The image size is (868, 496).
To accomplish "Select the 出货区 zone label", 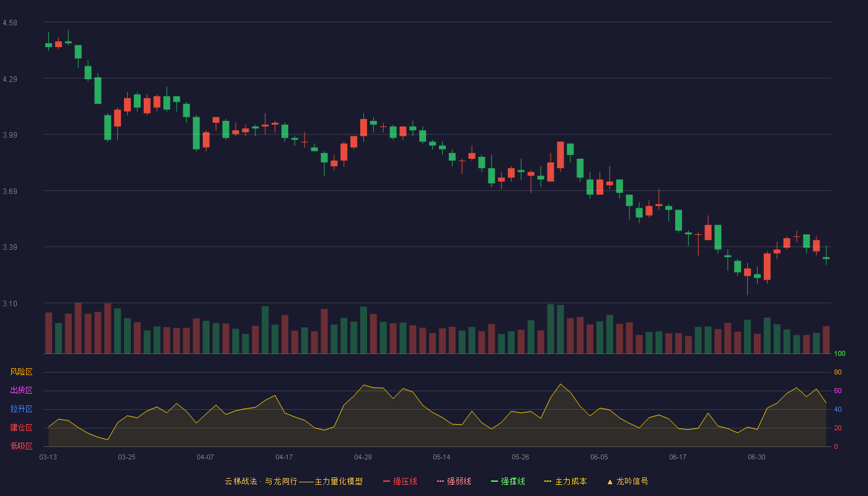I will click(x=21, y=391).
